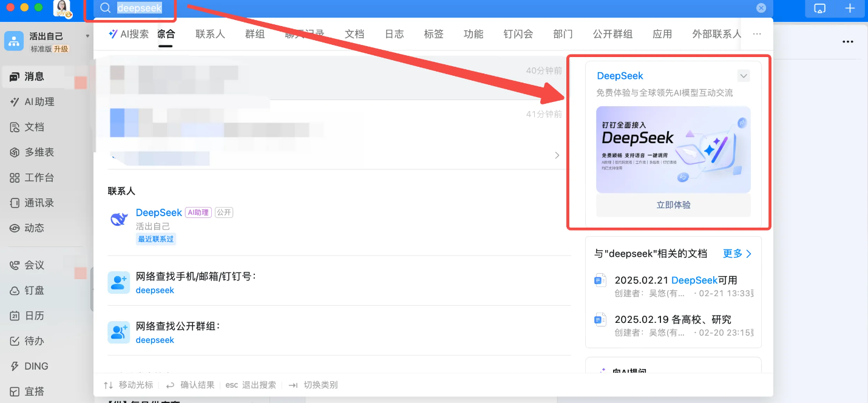Switch to the 功能 tab
868x403 pixels.
point(473,34)
